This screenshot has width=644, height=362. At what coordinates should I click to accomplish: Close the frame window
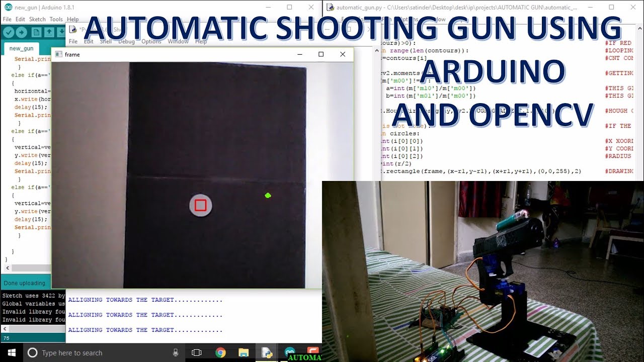(343, 54)
